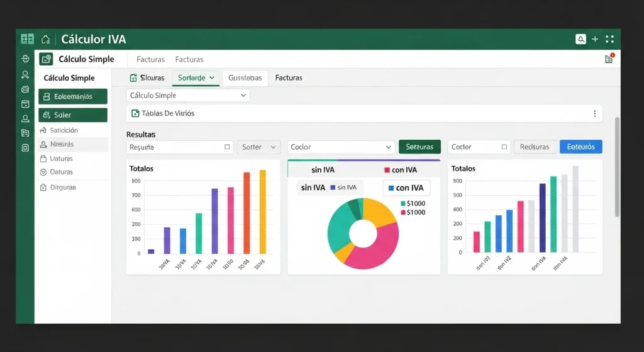Switch to the Gusstebas tab
Viewport: 644px width, 352px height.
pyautogui.click(x=245, y=77)
